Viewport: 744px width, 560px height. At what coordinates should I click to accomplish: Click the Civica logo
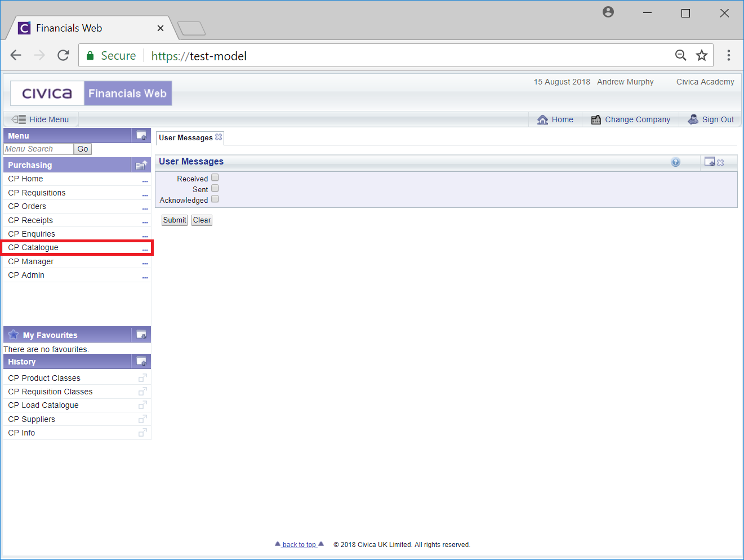[47, 94]
